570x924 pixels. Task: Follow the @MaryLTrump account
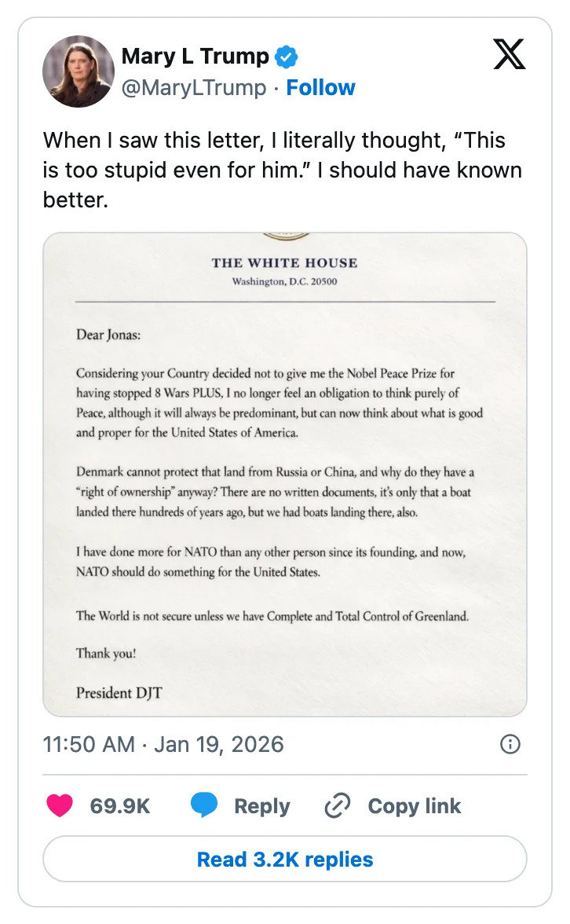[x=320, y=87]
